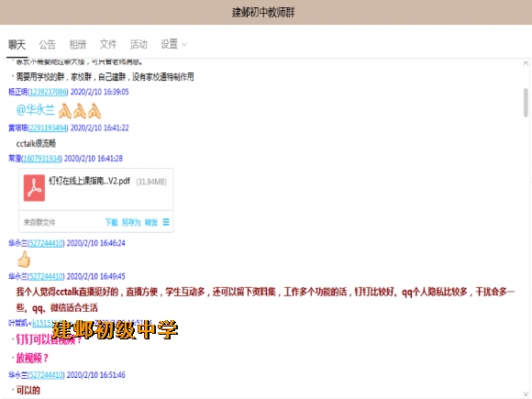Click the message text cctalk很流畅
The image size is (532, 399).
tap(36, 143)
